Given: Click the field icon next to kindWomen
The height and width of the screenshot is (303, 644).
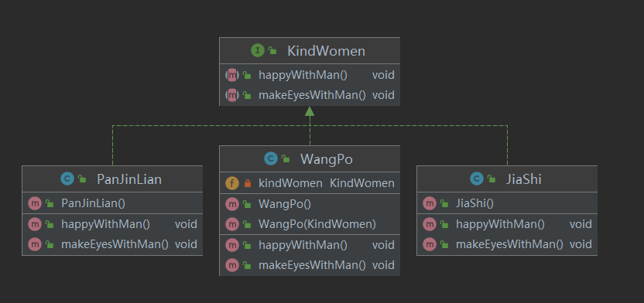Looking at the screenshot, I should (x=232, y=183).
